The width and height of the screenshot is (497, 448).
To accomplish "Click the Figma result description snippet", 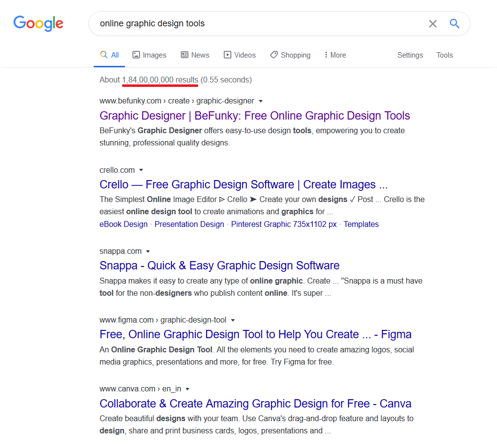I will (x=257, y=355).
